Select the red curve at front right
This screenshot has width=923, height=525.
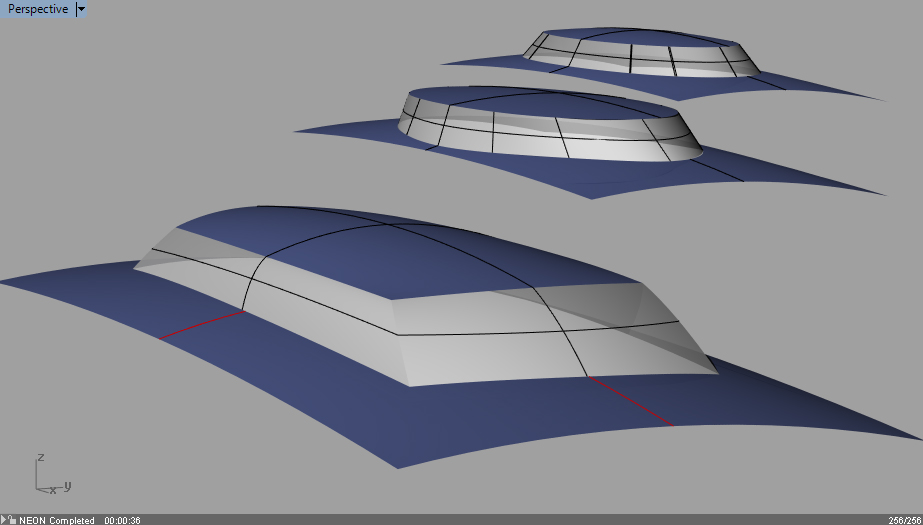[x=630, y=401]
